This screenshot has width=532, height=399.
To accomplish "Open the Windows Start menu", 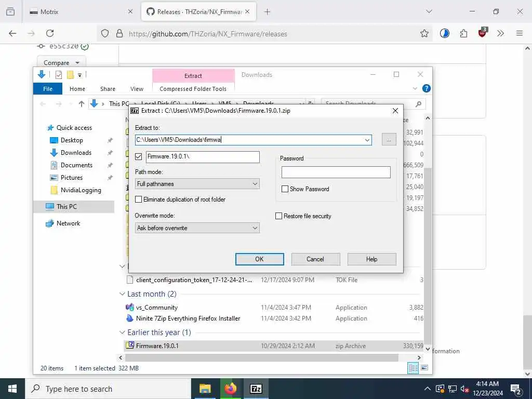I will click(x=12, y=389).
